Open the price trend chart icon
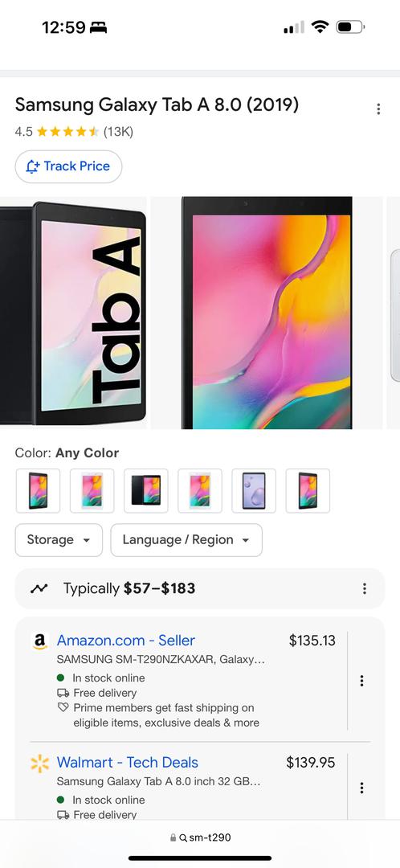The image size is (400, 868). (39, 588)
